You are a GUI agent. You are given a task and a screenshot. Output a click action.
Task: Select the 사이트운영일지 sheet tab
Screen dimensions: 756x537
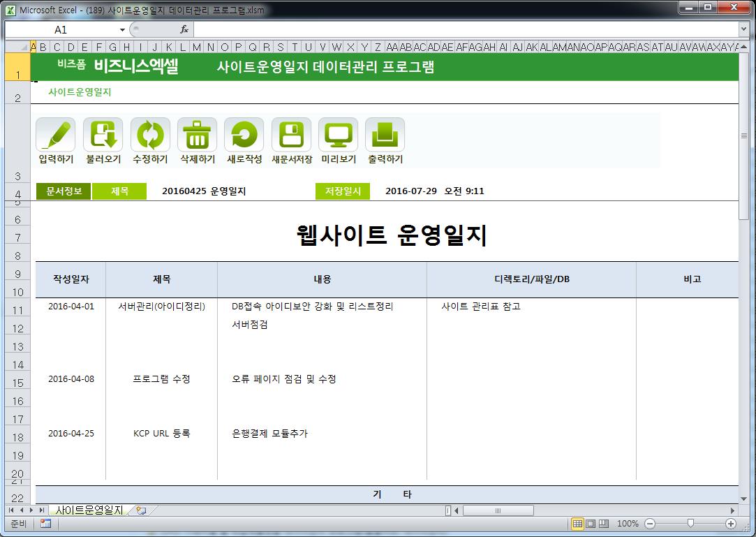point(89,510)
